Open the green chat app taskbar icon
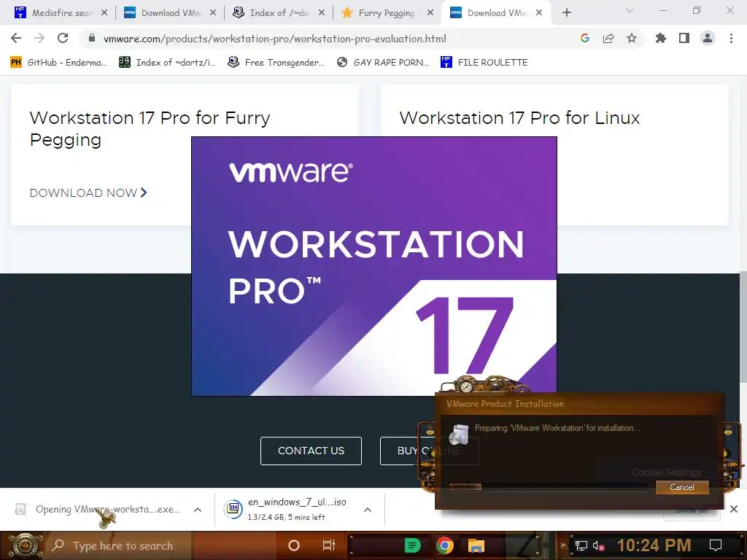747x560 pixels. [x=412, y=545]
